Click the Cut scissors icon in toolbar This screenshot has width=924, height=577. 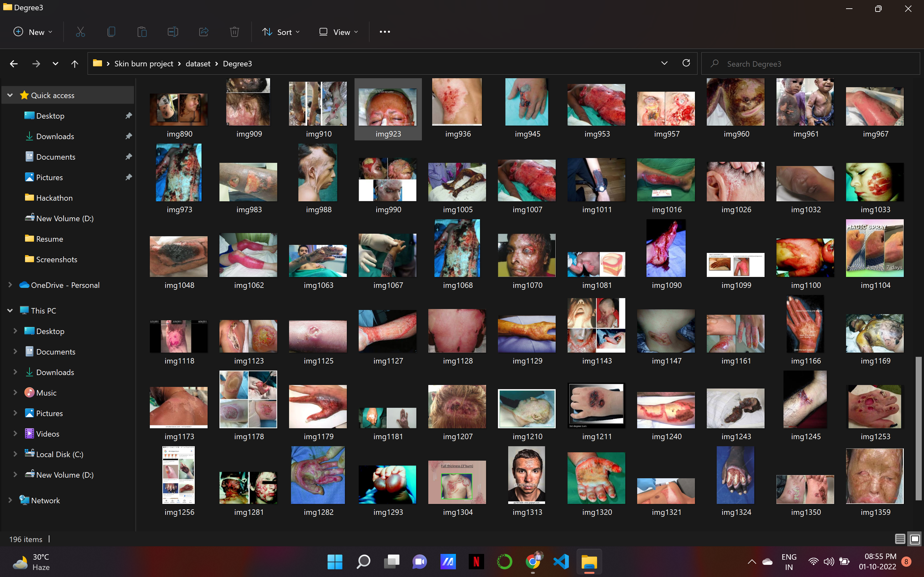(x=80, y=32)
